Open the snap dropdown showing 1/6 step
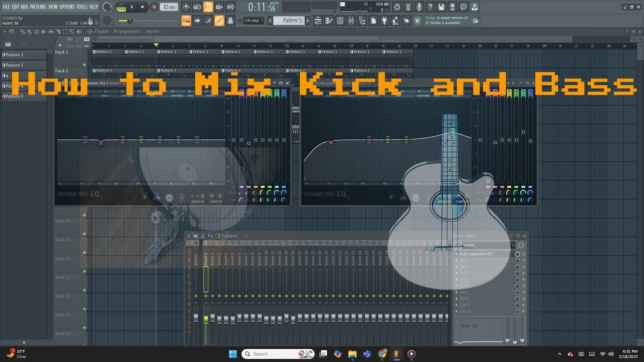This screenshot has height=362, width=644. pyautogui.click(x=253, y=21)
